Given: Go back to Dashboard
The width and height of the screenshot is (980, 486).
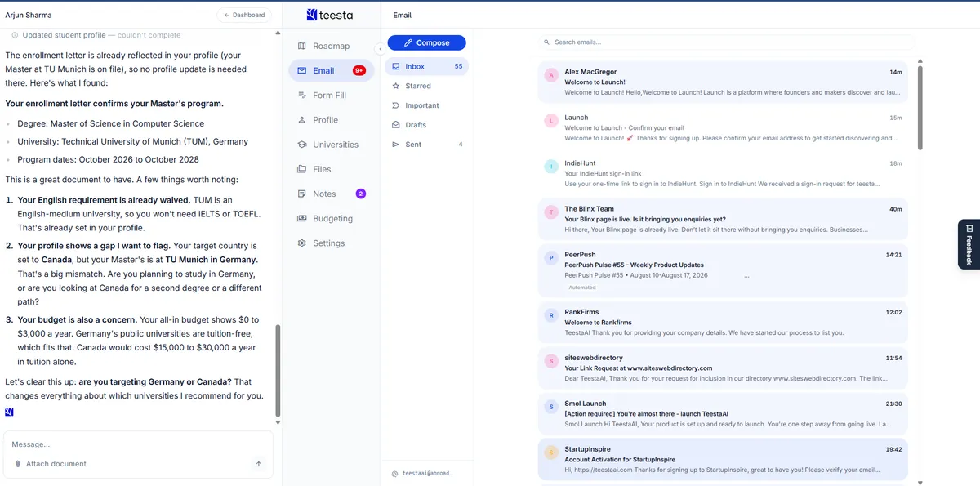Looking at the screenshot, I should [x=244, y=15].
